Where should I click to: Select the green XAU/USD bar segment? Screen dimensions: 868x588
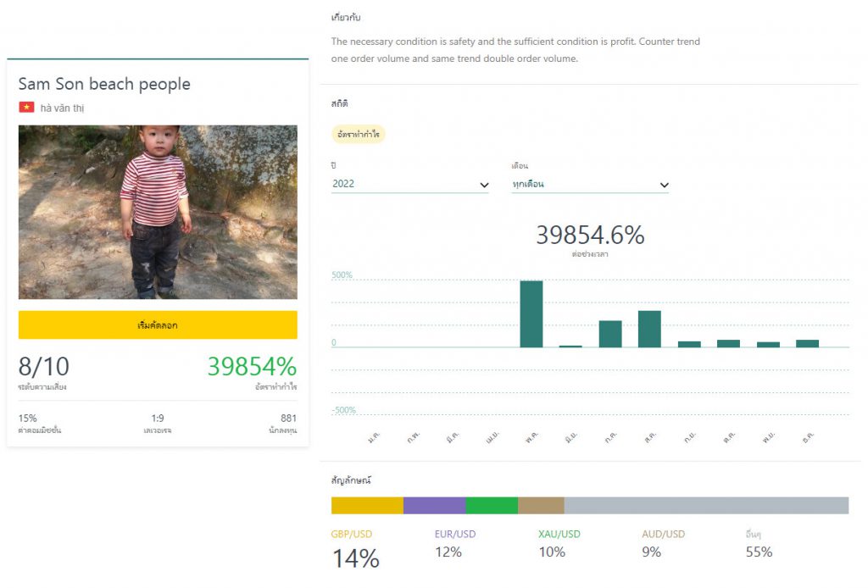pos(492,506)
